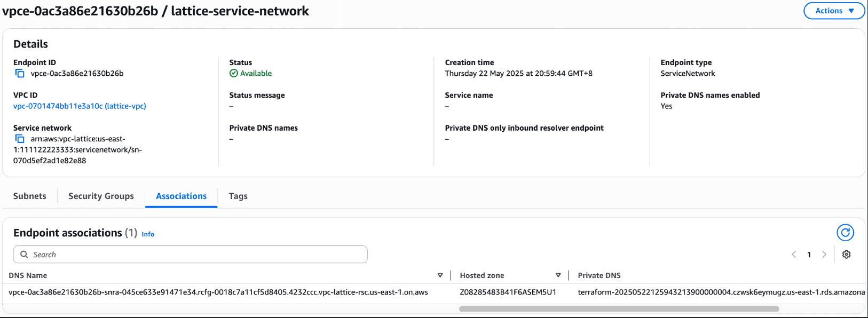The image size is (868, 318).
Task: Click the green Available status icon
Action: [234, 74]
